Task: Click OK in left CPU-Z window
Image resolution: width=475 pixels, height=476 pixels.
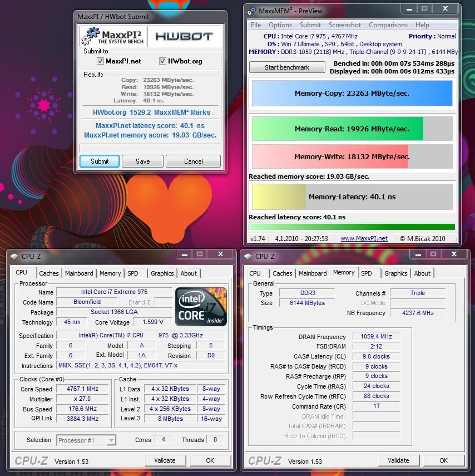Action: 210,460
